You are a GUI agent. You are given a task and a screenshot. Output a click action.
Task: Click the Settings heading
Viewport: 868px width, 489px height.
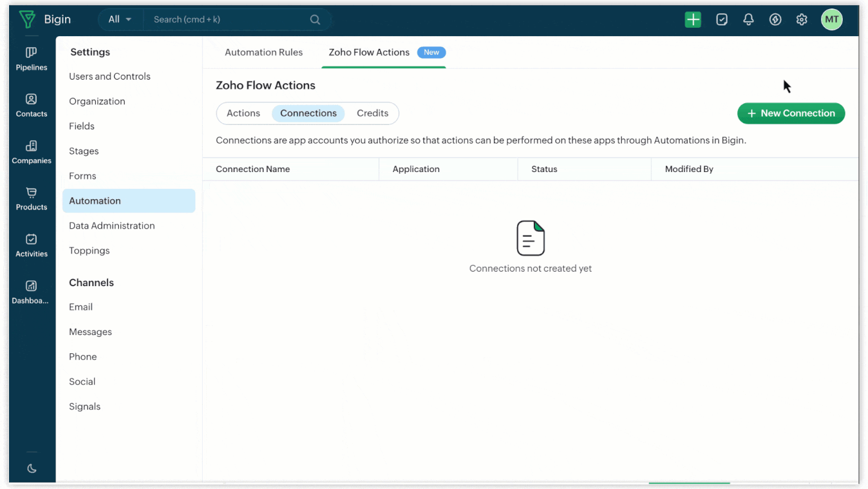pos(90,52)
